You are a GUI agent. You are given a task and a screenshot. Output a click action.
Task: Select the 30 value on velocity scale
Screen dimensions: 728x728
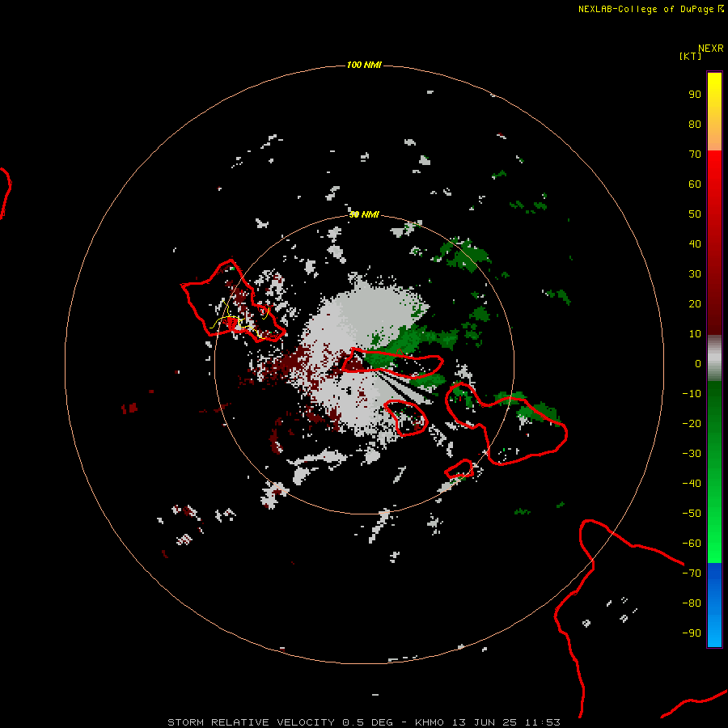695,274
